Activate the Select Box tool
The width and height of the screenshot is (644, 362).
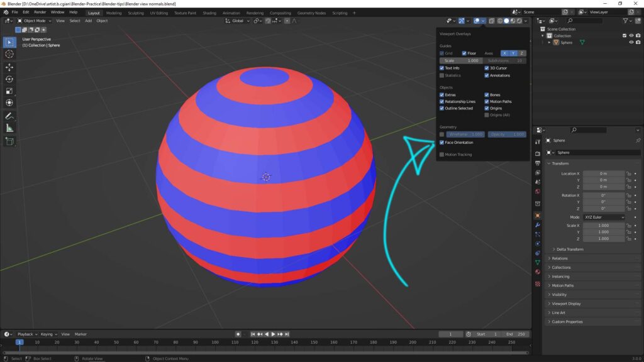tap(9, 42)
